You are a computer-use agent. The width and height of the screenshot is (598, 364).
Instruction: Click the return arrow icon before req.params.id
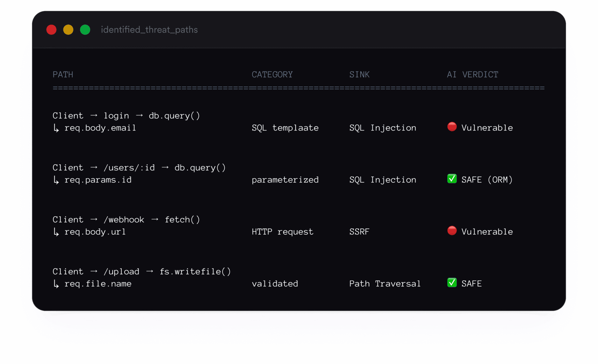[56, 180]
